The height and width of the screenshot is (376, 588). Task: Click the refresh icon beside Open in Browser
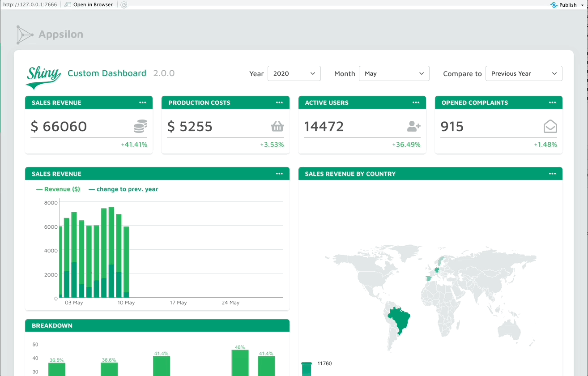[x=124, y=5]
